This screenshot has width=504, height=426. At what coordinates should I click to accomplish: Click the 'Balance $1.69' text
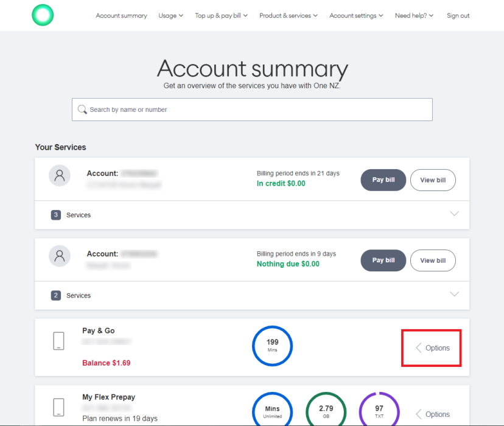107,363
